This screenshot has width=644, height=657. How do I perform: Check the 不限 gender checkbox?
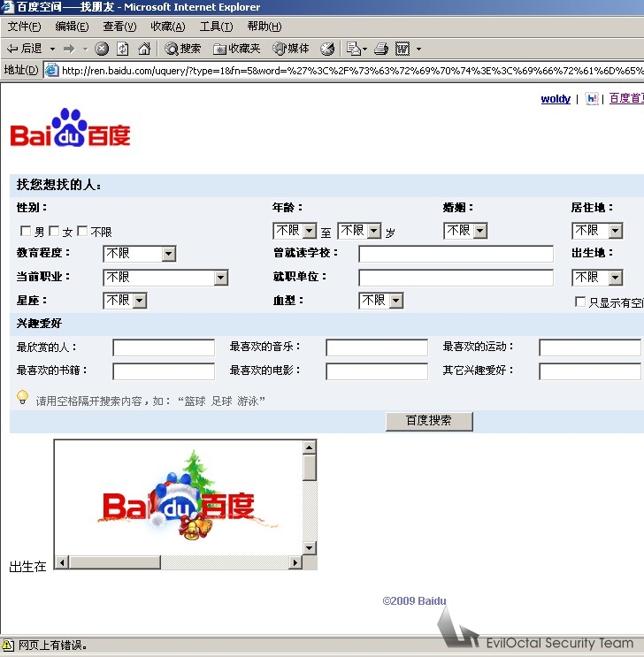coord(82,231)
